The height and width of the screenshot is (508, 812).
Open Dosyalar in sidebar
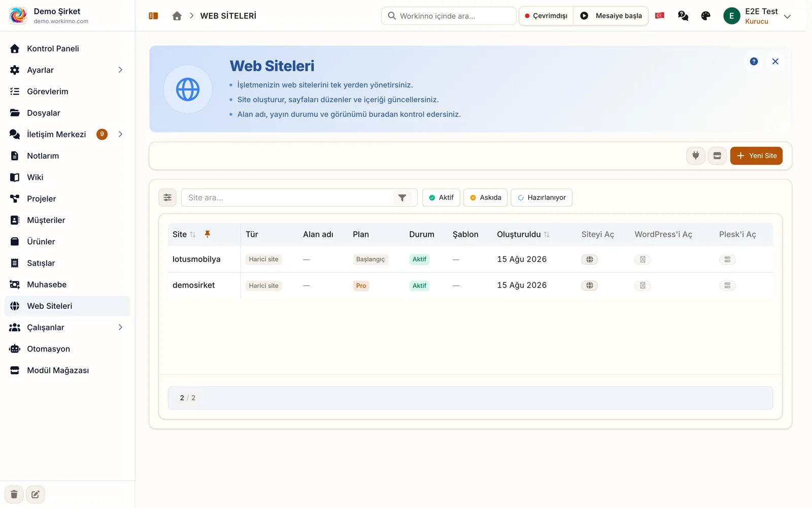[67, 113]
